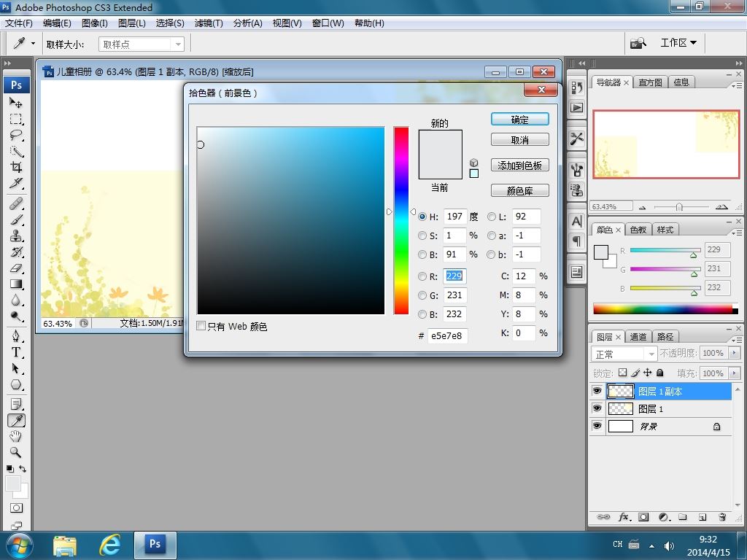Open the 滤镜(T) menu
This screenshot has width=747, height=560.
pos(209,23)
